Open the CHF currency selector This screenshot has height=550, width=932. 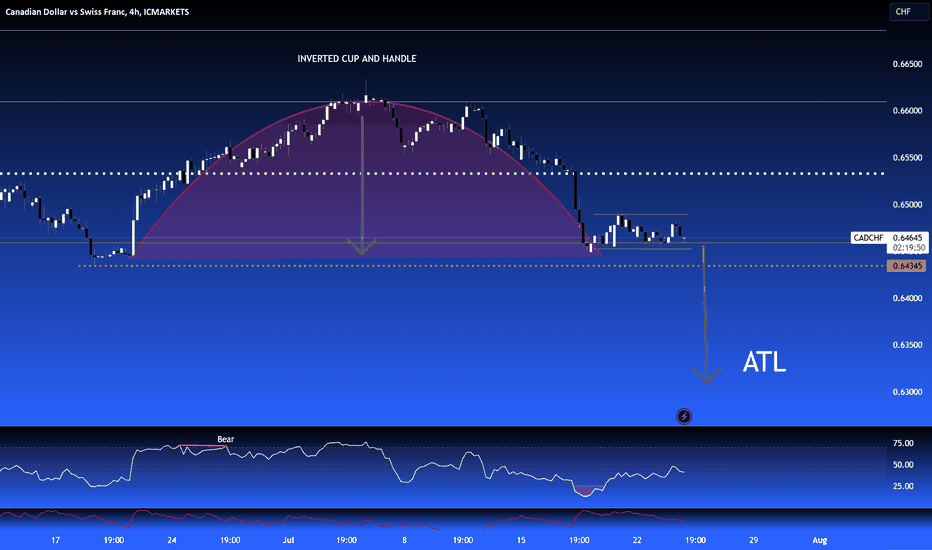click(909, 12)
